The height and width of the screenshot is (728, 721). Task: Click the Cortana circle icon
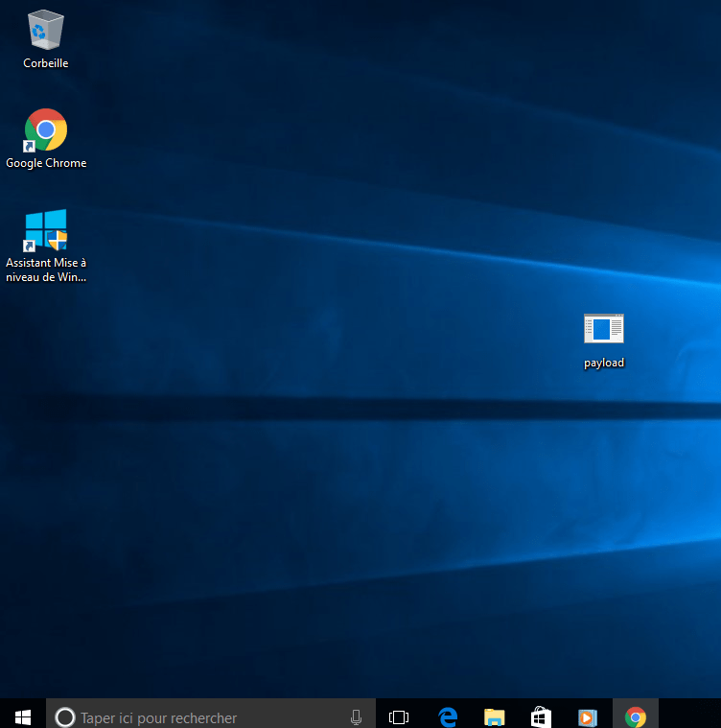[x=65, y=716]
